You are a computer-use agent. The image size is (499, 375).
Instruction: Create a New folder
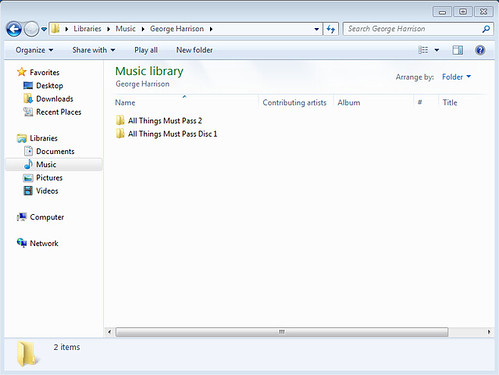tap(194, 50)
